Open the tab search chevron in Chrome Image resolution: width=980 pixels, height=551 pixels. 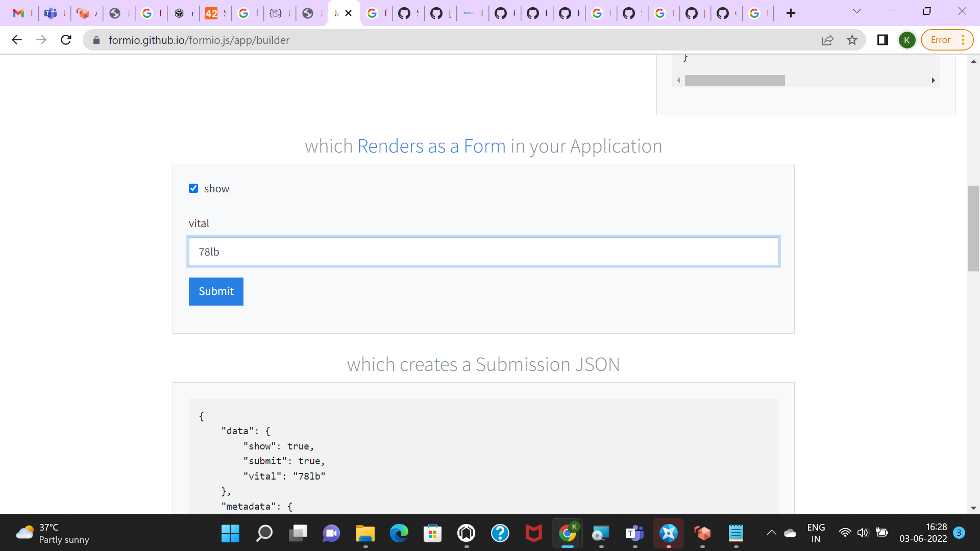tap(856, 11)
